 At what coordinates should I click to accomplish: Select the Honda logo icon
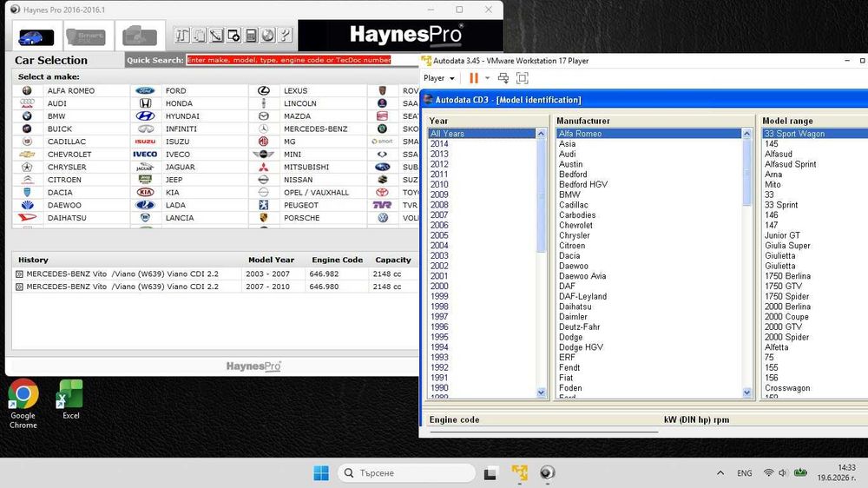pos(145,103)
